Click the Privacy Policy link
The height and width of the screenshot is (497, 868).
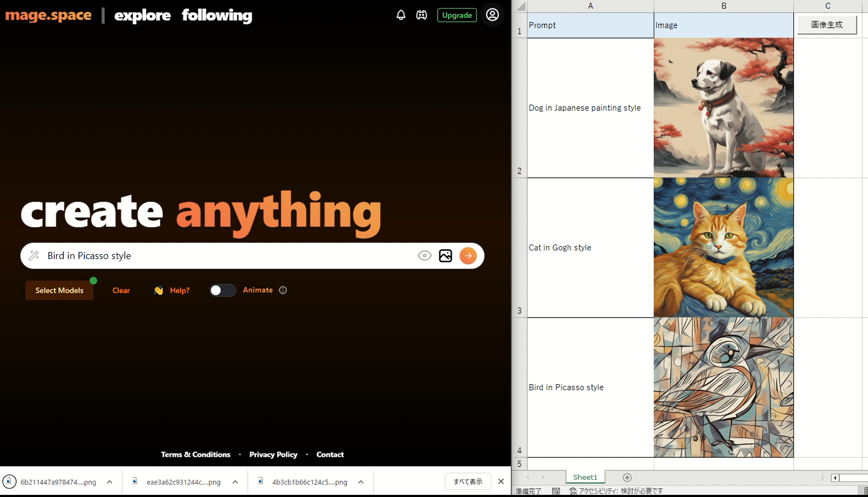point(273,455)
